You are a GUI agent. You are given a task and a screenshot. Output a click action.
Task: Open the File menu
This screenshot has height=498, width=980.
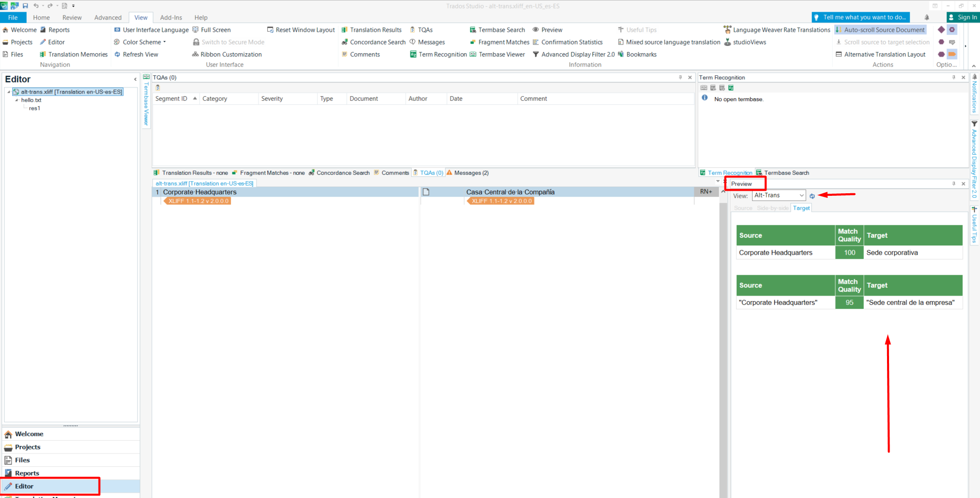[x=13, y=17]
